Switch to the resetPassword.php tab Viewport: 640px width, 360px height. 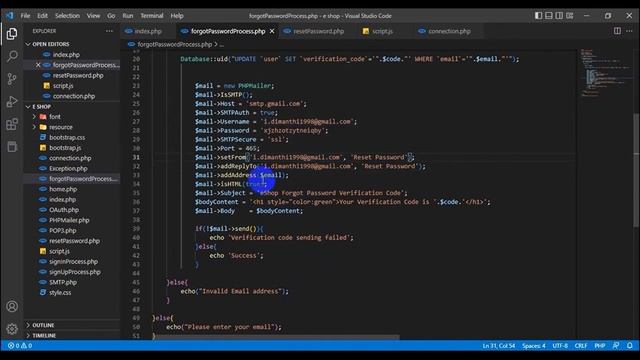(x=318, y=31)
